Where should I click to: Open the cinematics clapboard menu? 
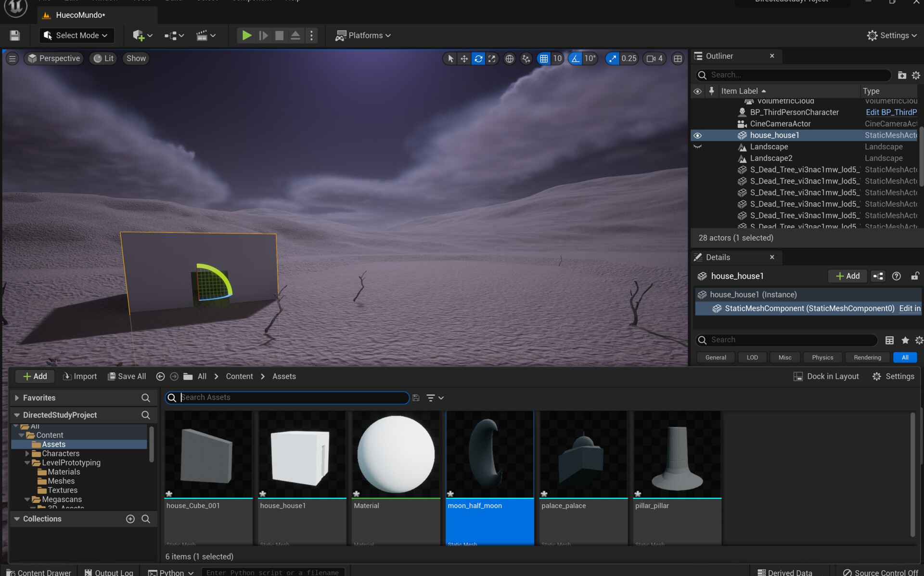pyautogui.click(x=206, y=36)
